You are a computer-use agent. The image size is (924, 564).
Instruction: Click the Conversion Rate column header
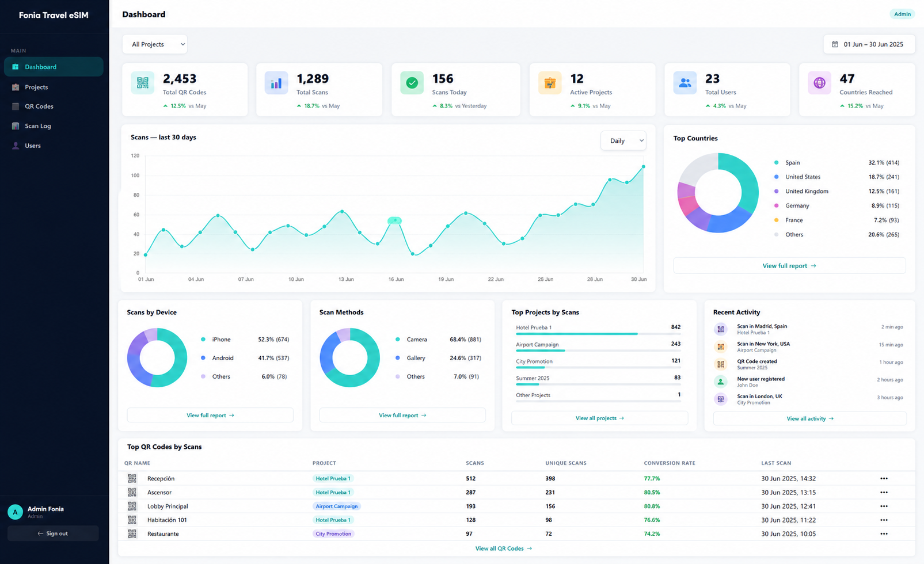[x=670, y=463]
